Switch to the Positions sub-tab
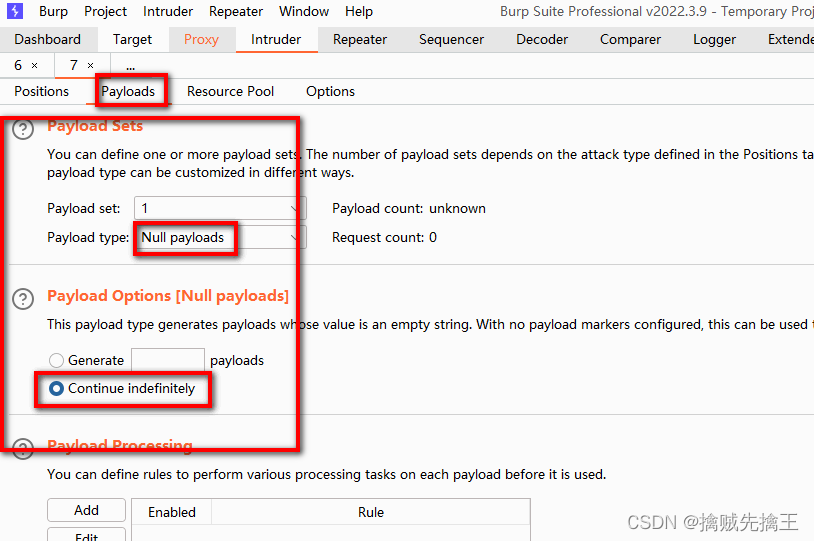814x541 pixels. click(42, 91)
